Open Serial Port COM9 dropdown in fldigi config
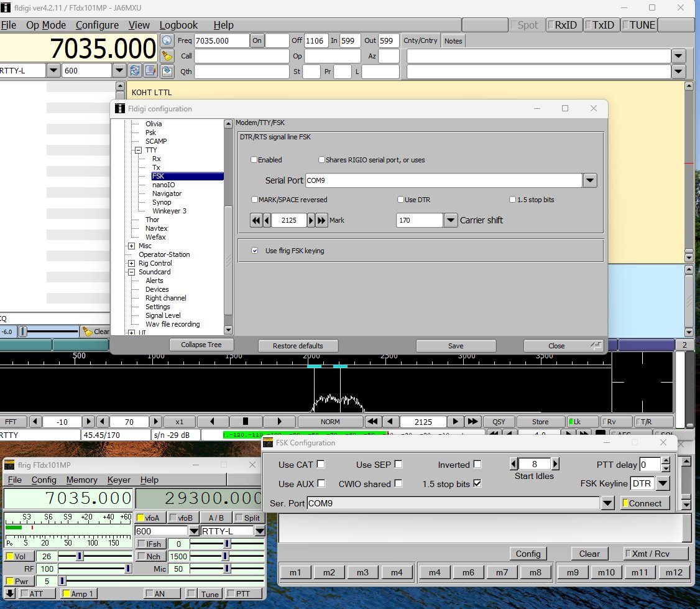Image resolution: width=700 pixels, height=609 pixels. coord(590,180)
